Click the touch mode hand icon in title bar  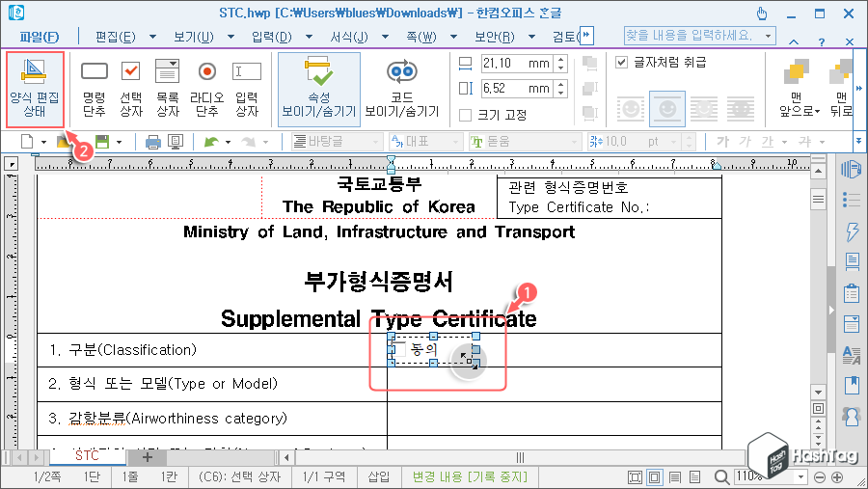[762, 14]
